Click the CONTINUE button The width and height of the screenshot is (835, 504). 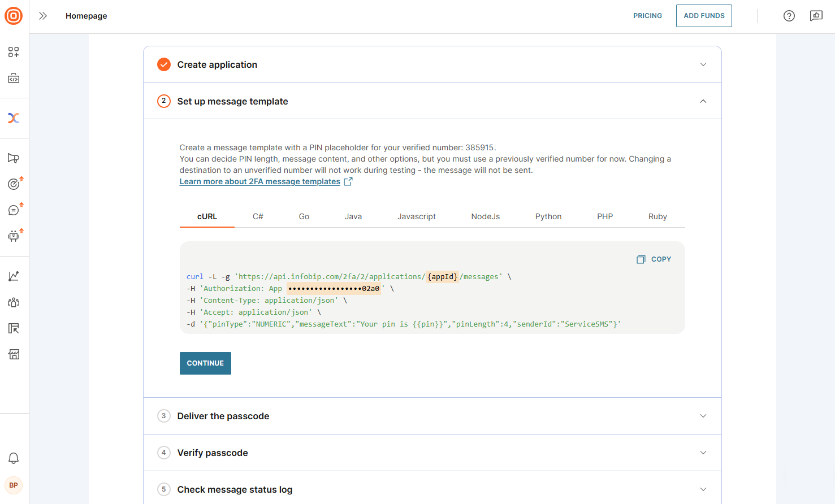[205, 363]
